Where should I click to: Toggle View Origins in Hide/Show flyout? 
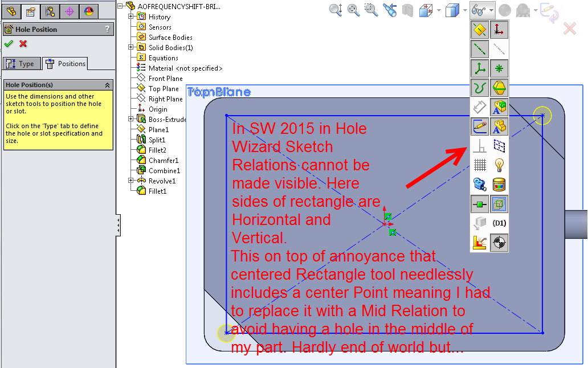click(499, 30)
